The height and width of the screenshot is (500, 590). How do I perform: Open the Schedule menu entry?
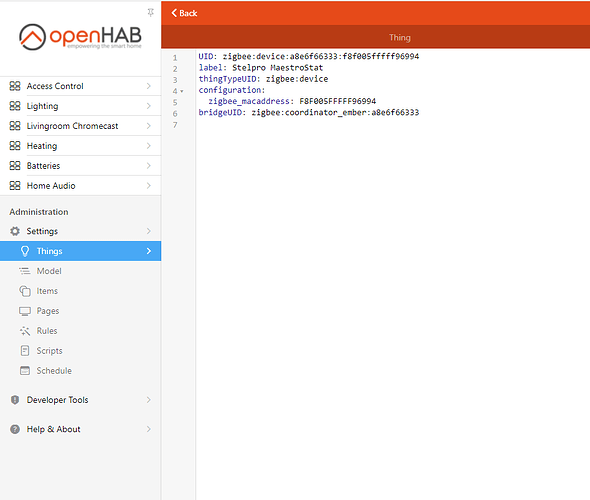(x=81, y=371)
